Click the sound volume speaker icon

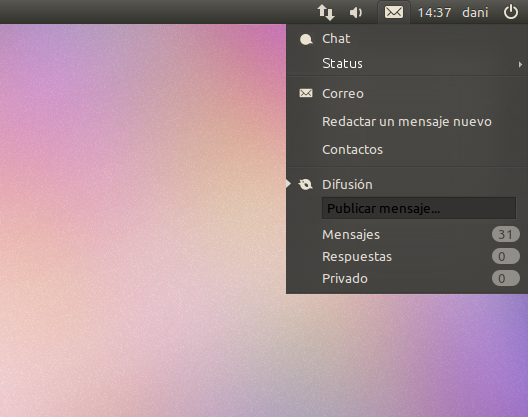coord(356,13)
